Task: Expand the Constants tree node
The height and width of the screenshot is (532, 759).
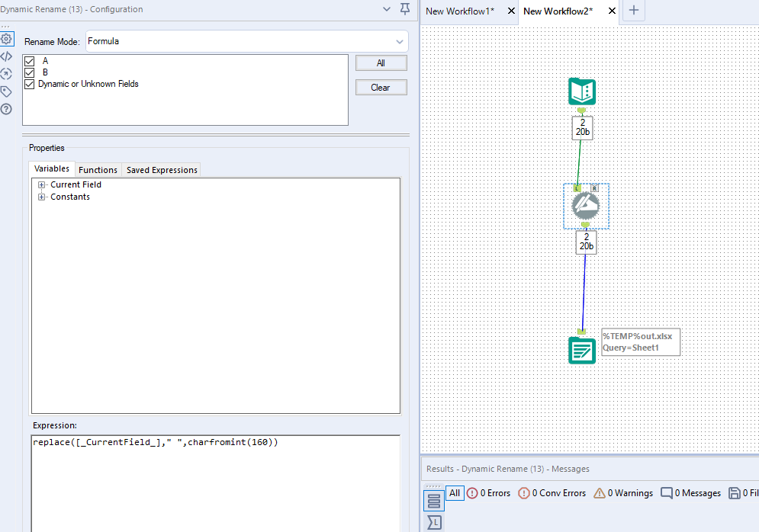Action: [x=42, y=197]
